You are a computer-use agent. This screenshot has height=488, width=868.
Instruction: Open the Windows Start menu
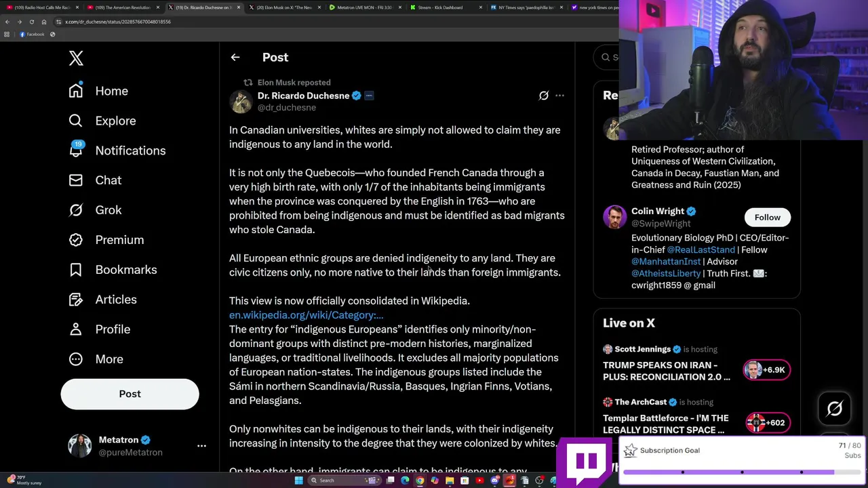point(299,481)
